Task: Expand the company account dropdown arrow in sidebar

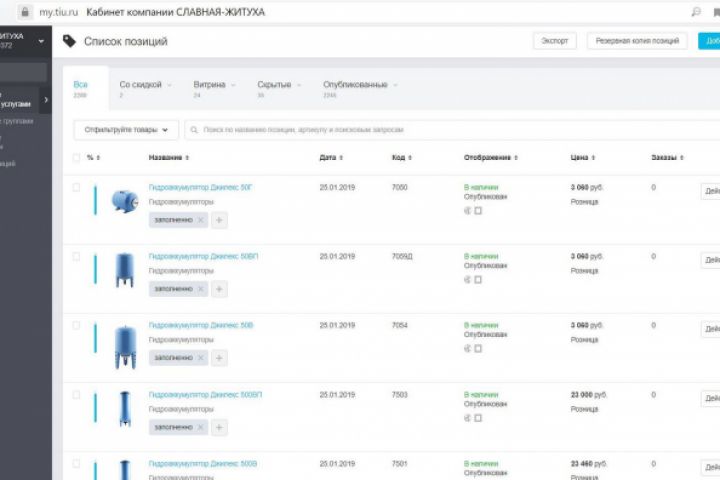Action: point(41,41)
